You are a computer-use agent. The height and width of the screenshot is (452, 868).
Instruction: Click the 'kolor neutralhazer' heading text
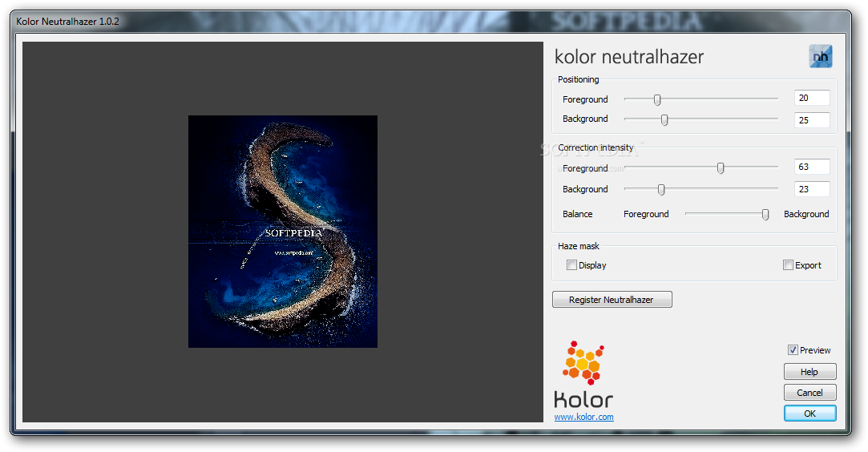click(x=629, y=56)
